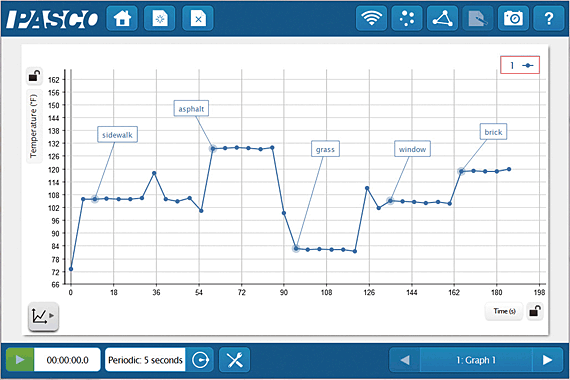Open the Time (s) axis measurement selector
This screenshot has width=570, height=380.
504,311
